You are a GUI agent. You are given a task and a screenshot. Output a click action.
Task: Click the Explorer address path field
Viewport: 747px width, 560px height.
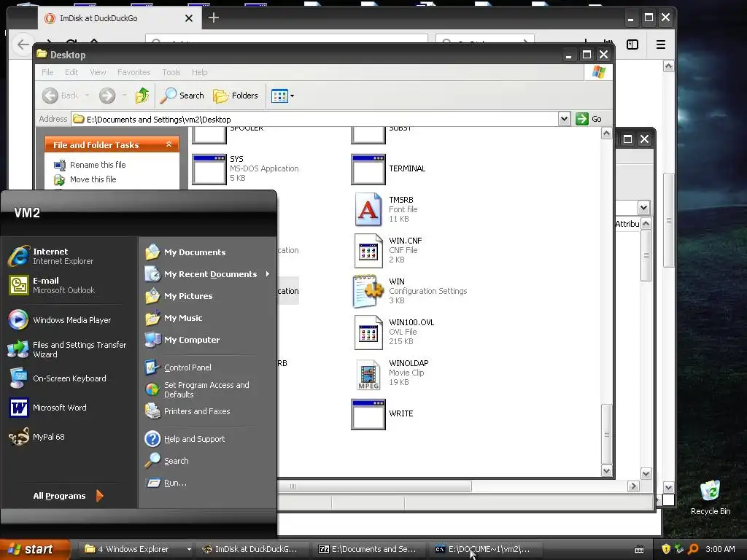point(314,119)
